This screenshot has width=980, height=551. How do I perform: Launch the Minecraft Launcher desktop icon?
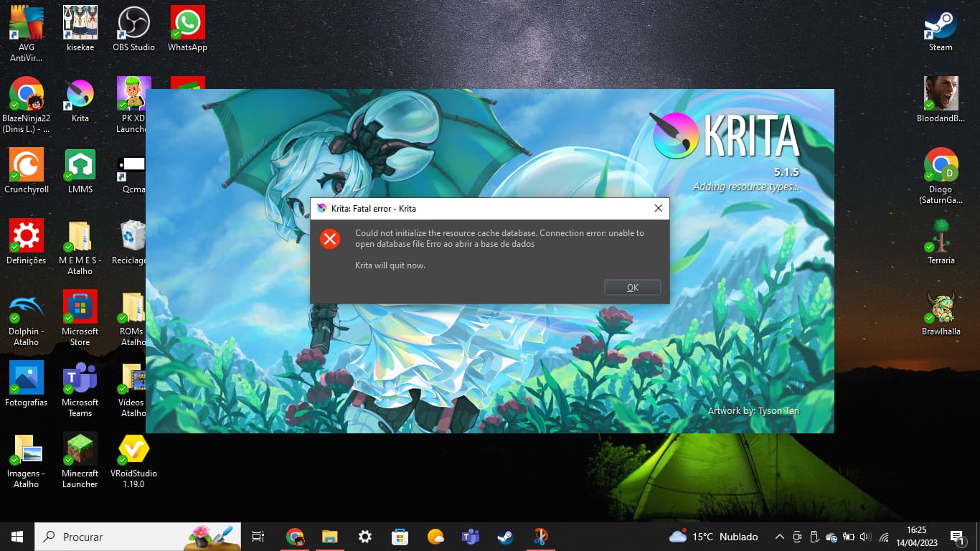80,460
